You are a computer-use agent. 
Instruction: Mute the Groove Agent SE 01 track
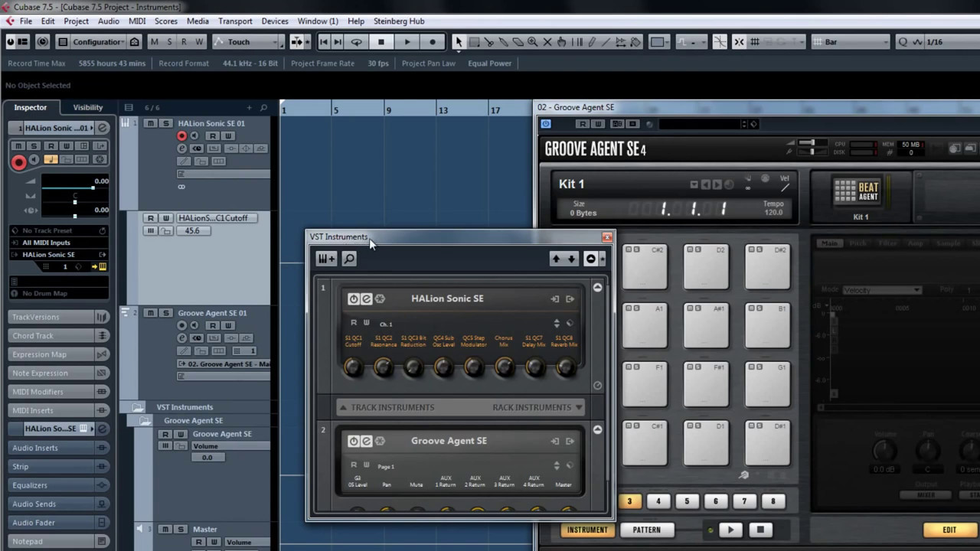coord(150,313)
